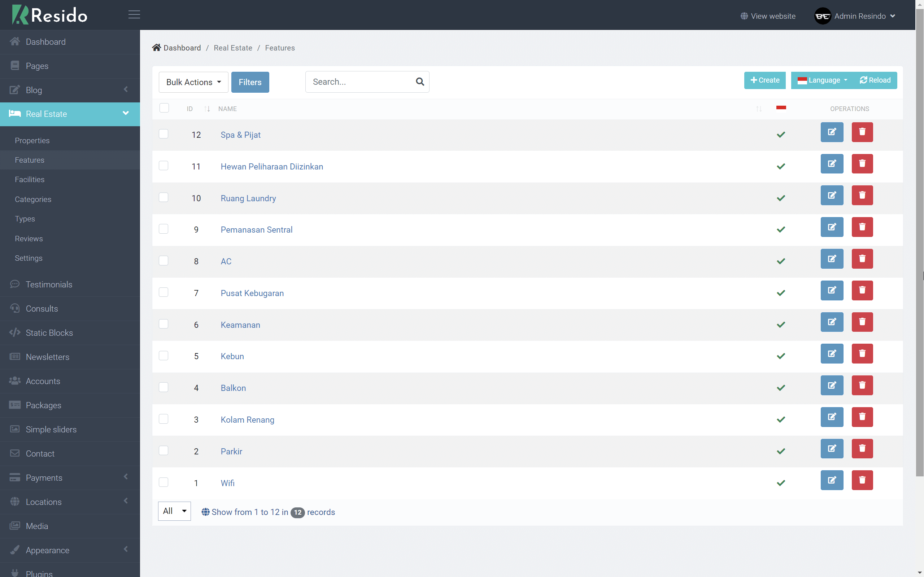Open the edit form for Wifi feature
The width and height of the screenshot is (924, 577).
coord(832,480)
